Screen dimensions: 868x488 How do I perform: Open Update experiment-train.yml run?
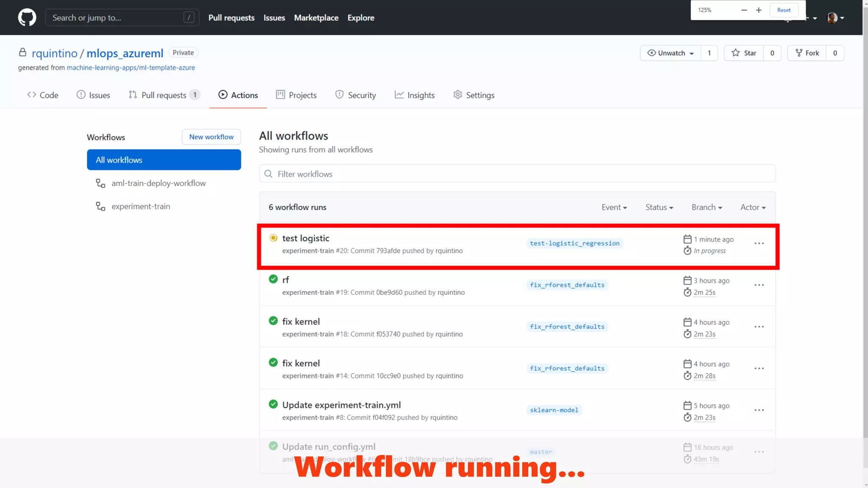[x=342, y=405]
